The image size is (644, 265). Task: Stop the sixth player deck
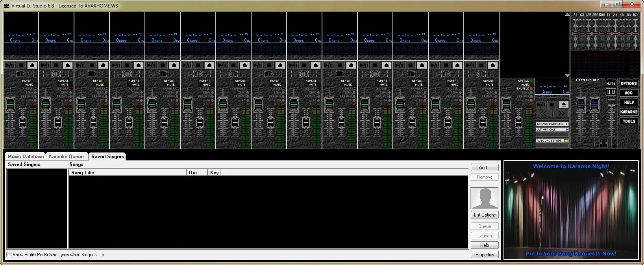click(198, 65)
